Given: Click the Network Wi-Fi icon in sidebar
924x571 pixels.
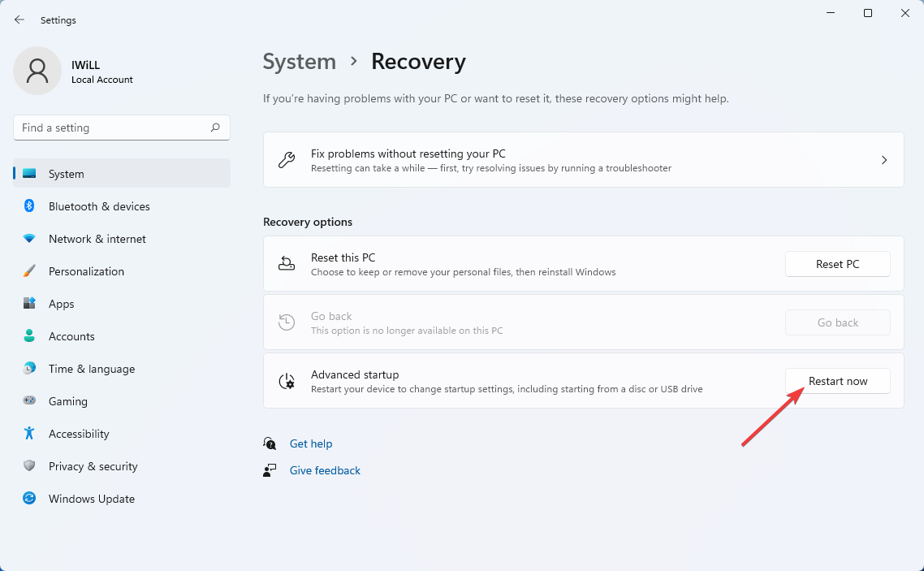Looking at the screenshot, I should click(x=29, y=239).
